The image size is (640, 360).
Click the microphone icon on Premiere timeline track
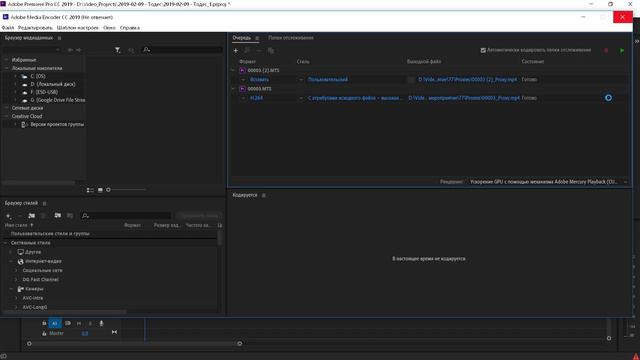(101, 323)
